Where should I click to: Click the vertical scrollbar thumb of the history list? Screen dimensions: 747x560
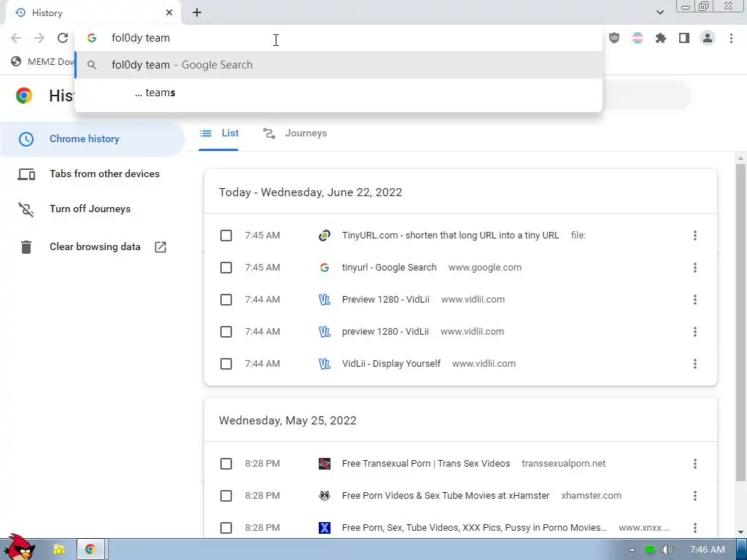click(x=740, y=322)
